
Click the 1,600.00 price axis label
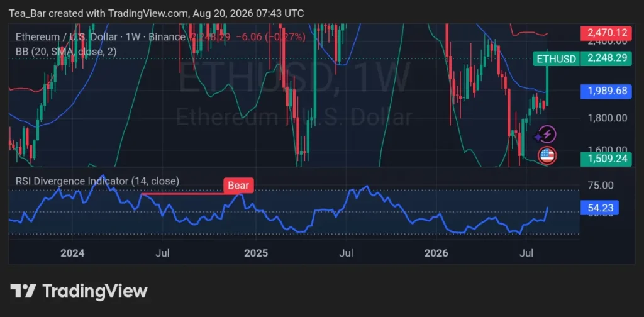click(608, 150)
